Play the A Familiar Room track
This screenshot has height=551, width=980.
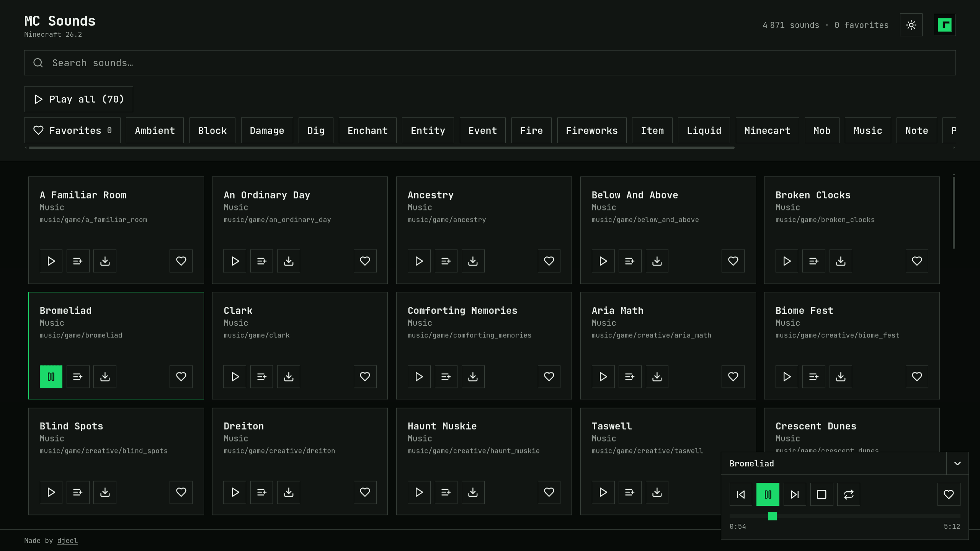51,261
